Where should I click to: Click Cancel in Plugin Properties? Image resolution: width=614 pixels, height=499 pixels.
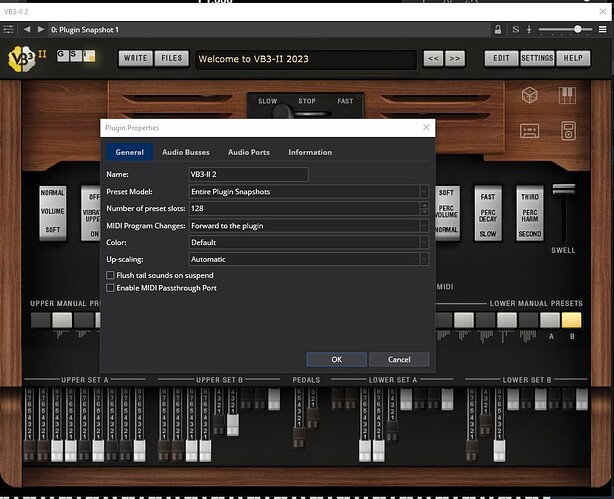tap(399, 359)
